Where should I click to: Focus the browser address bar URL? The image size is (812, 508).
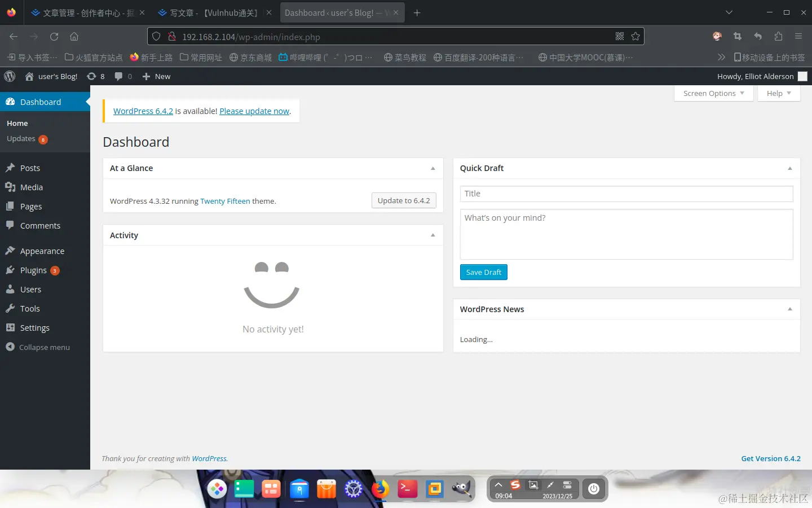395,37
